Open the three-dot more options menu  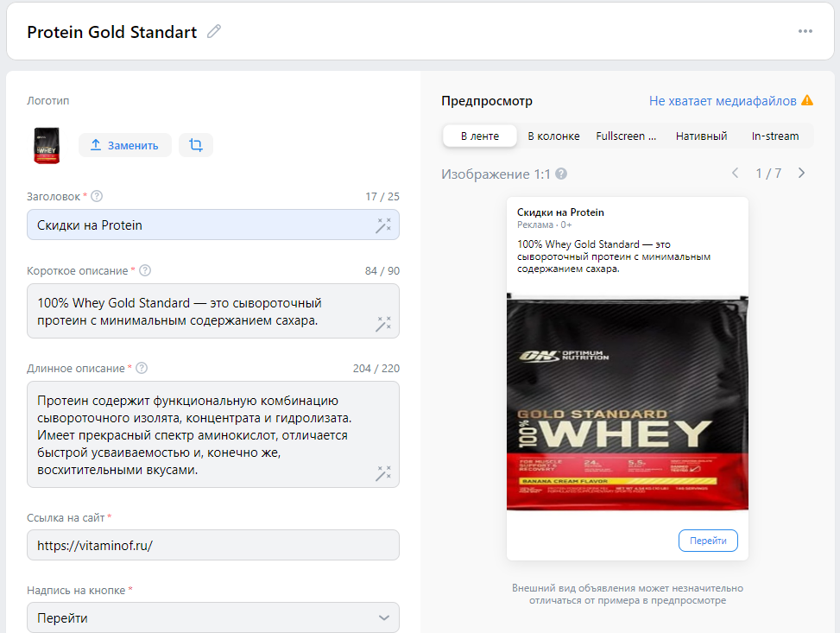click(x=805, y=31)
